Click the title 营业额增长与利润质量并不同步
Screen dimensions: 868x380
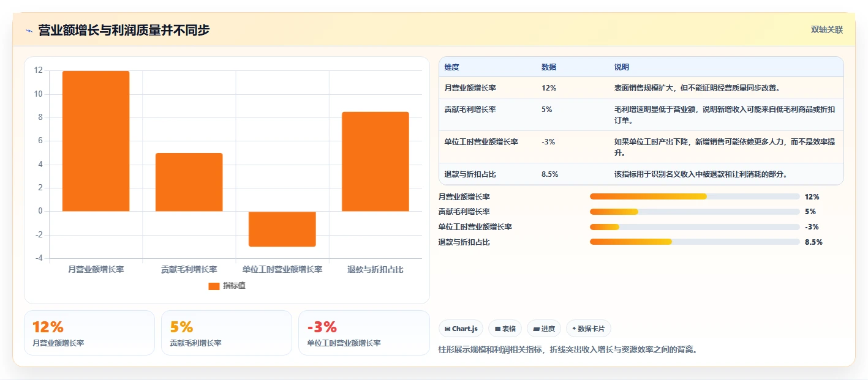(124, 30)
